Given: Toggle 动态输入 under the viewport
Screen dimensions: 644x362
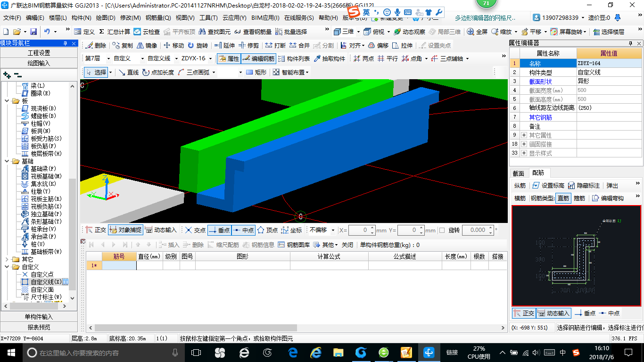Looking at the screenshot, I should coord(161,230).
